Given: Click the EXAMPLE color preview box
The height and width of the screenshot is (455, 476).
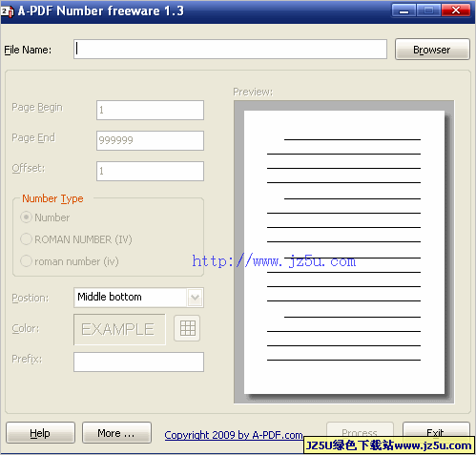Looking at the screenshot, I should click(x=119, y=329).
